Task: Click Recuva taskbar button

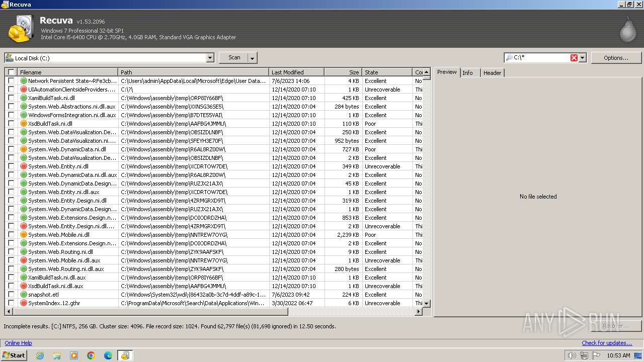Action: (125, 355)
